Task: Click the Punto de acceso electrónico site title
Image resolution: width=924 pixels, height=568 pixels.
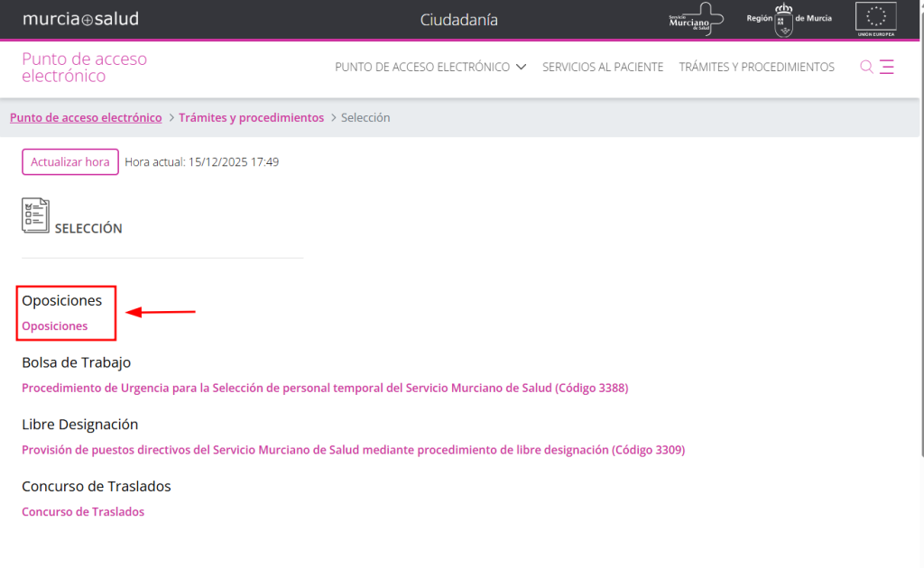Action: tap(84, 67)
